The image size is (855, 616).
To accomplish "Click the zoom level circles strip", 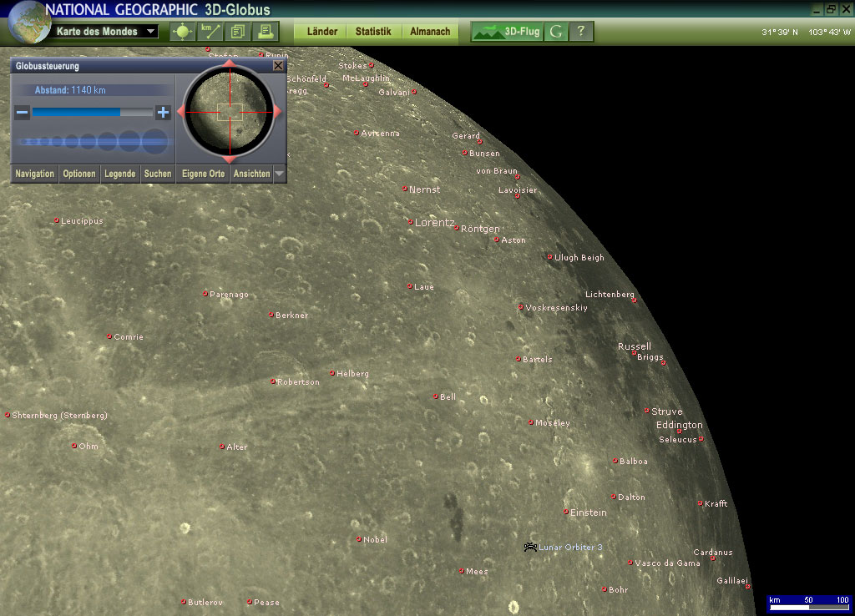I will [x=94, y=141].
